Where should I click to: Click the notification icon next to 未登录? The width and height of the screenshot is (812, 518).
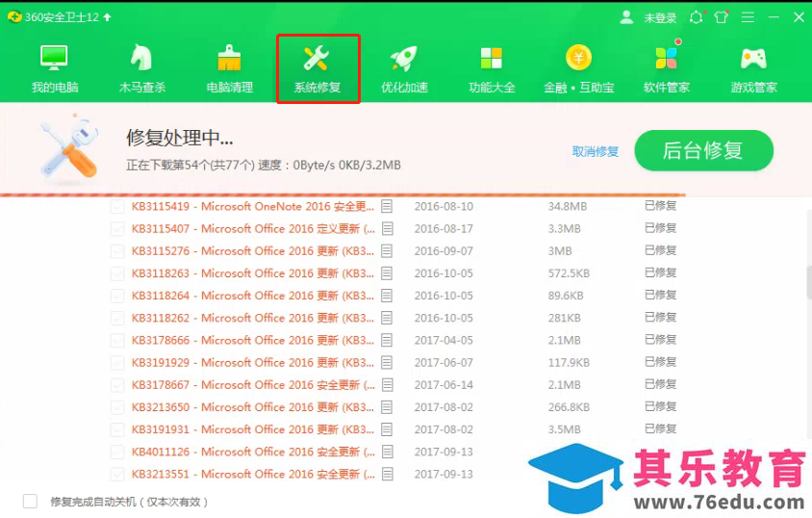click(697, 17)
